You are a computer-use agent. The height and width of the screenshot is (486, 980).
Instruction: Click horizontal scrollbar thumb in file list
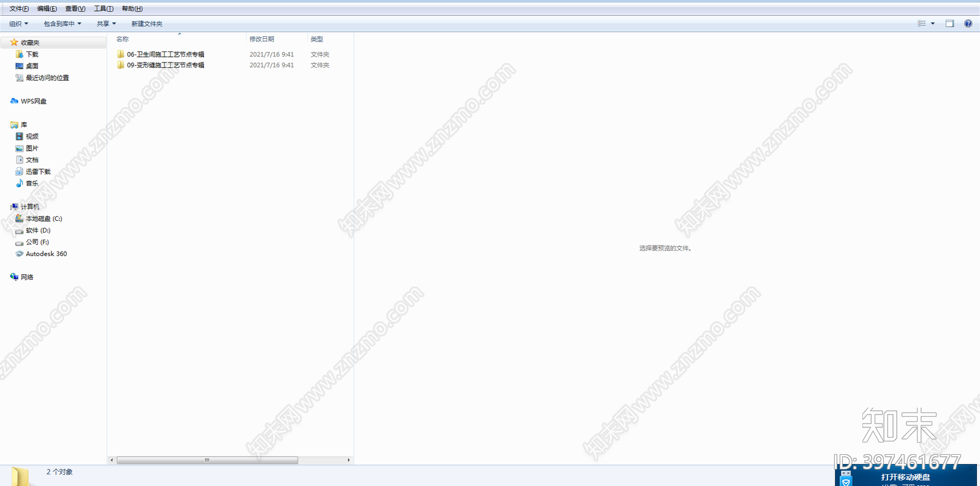tap(207, 460)
